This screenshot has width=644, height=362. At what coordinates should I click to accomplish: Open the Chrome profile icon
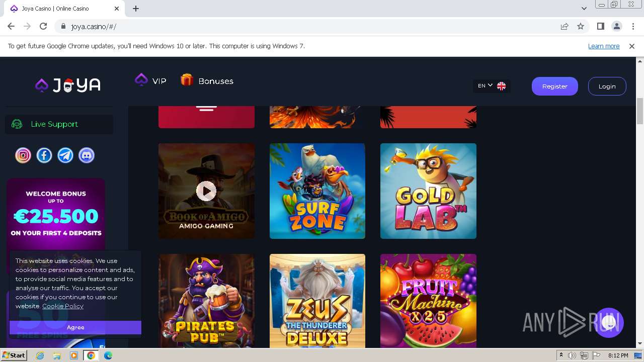pyautogui.click(x=616, y=26)
